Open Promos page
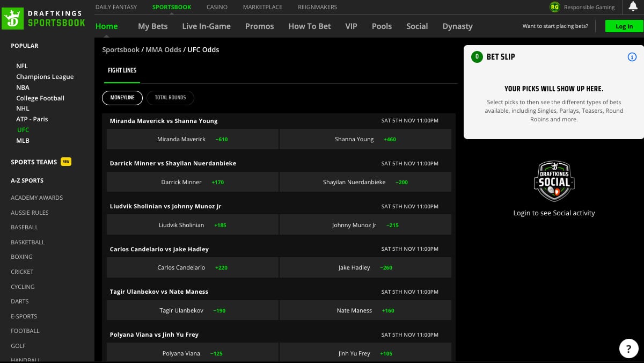 point(259,26)
